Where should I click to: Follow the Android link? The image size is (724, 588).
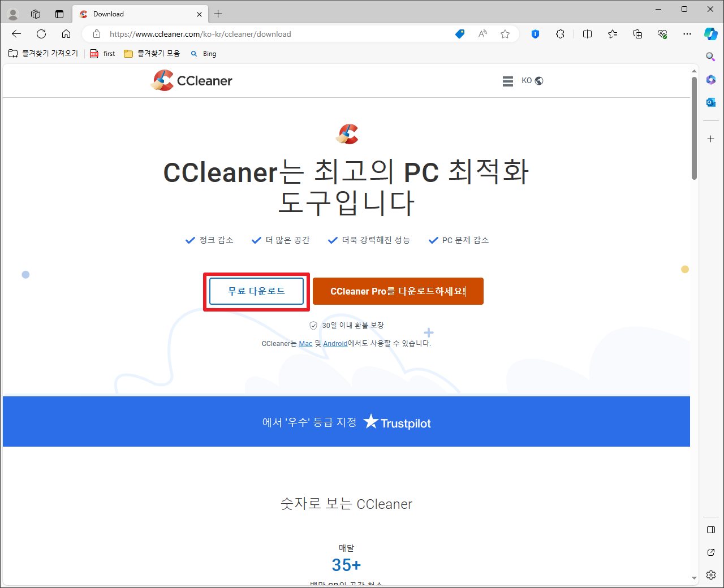[x=335, y=344]
